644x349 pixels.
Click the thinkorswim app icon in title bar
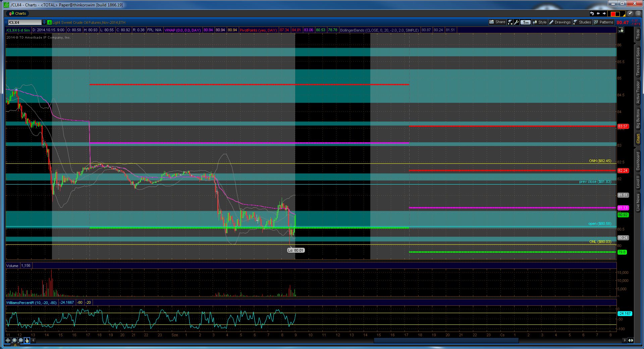pyautogui.click(x=6, y=5)
